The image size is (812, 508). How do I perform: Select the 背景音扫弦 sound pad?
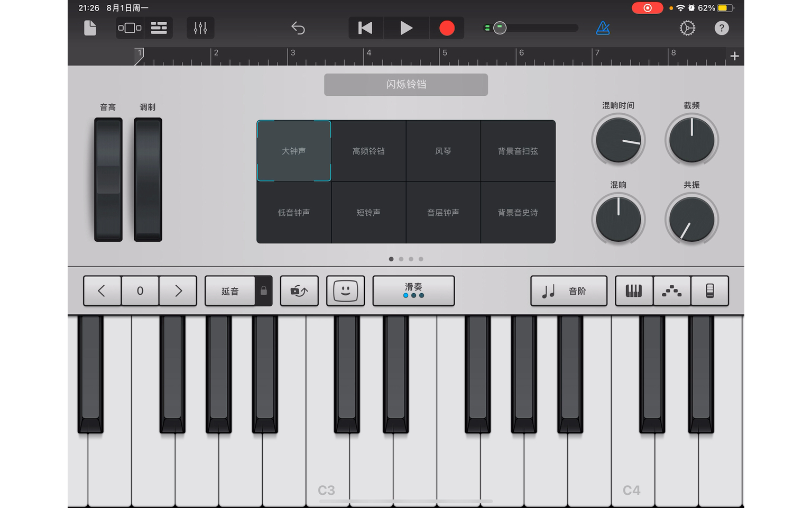[x=518, y=151]
